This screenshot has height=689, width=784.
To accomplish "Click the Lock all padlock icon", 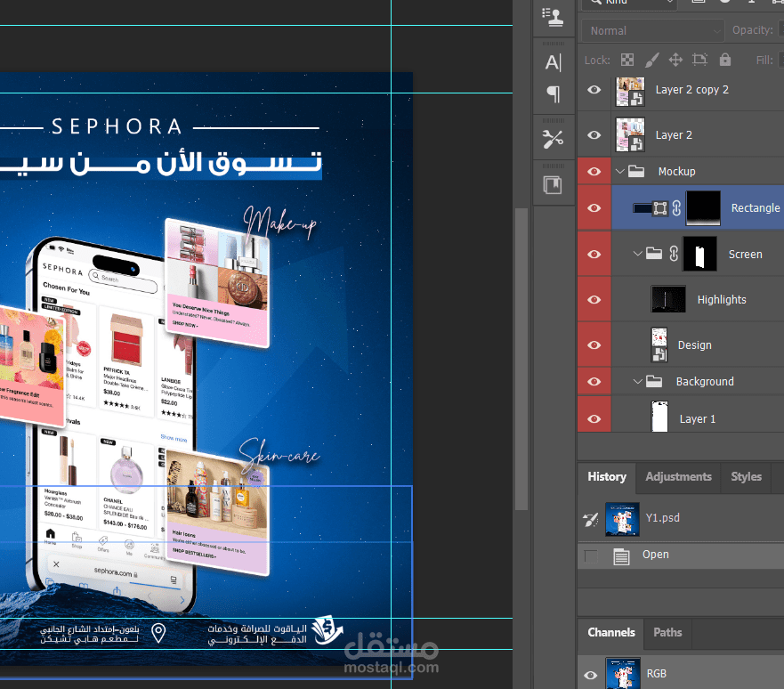I will click(x=725, y=60).
